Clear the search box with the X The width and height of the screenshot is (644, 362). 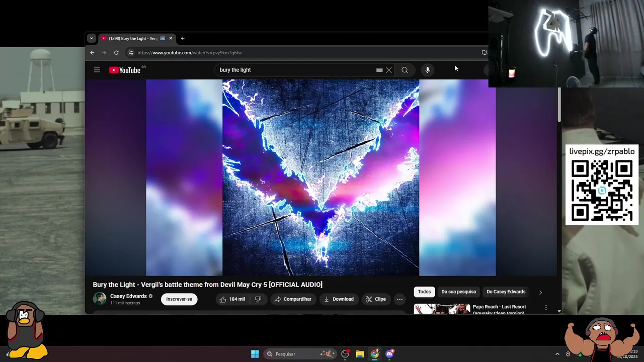click(x=388, y=70)
